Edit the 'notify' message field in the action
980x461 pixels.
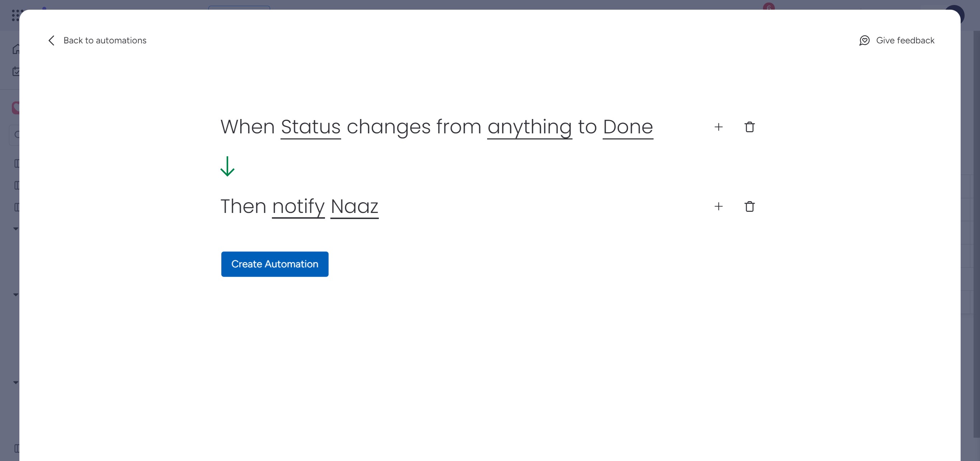click(x=298, y=207)
